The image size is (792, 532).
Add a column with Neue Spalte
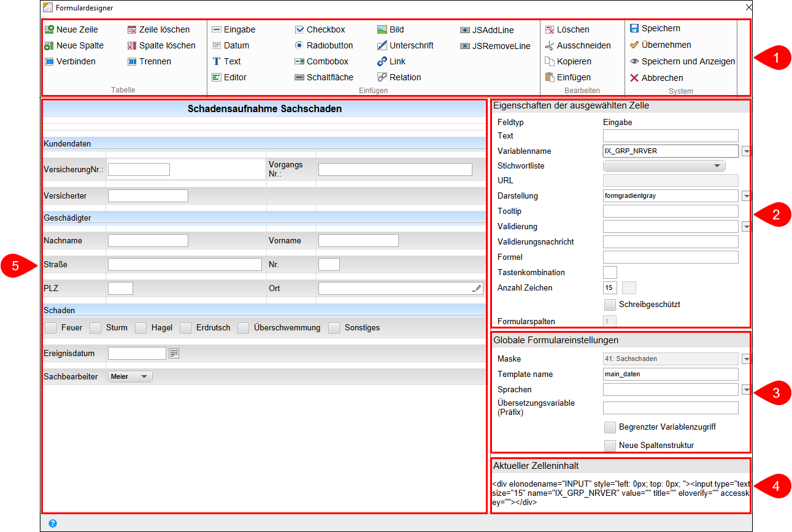74,45
